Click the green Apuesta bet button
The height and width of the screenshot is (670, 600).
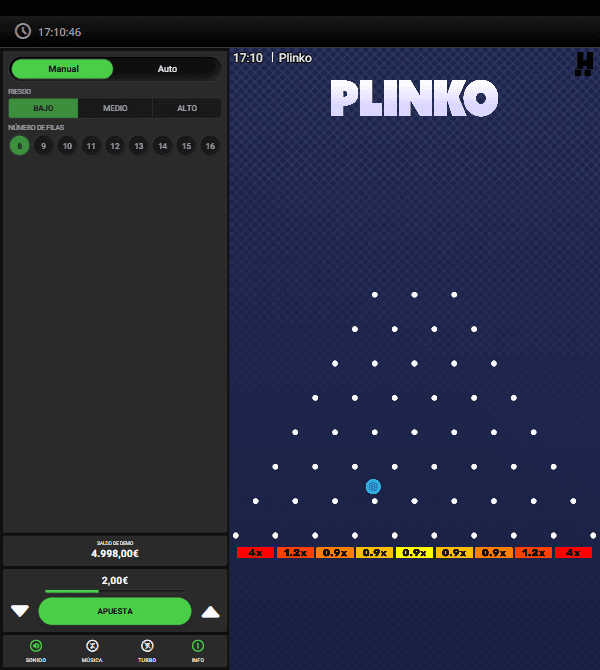tap(115, 611)
